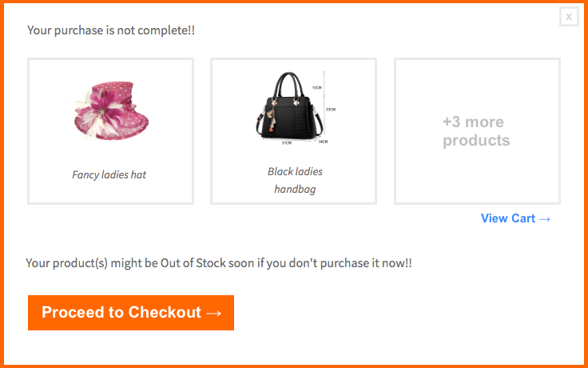Click the 14CM depth label near handbag

click(x=323, y=141)
